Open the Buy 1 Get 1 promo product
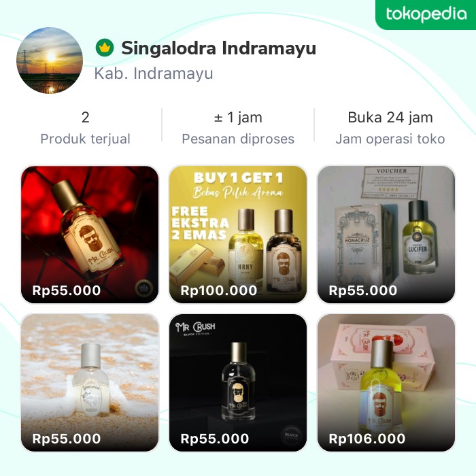 tap(238, 224)
